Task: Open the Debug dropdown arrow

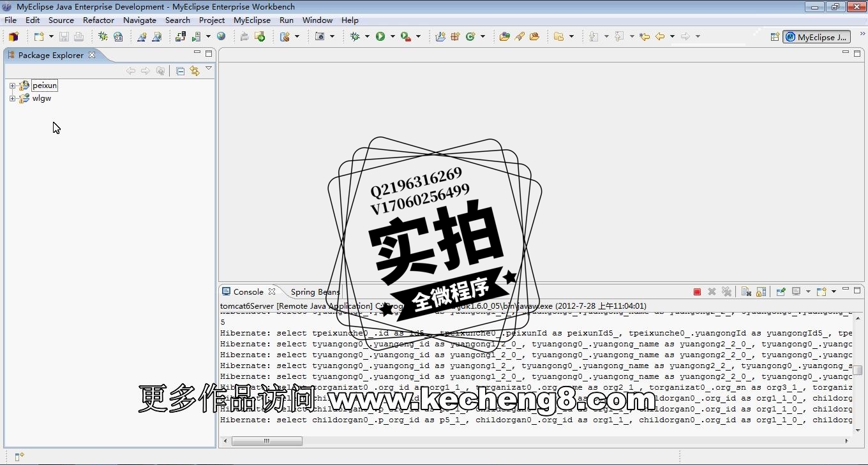Action: [367, 36]
